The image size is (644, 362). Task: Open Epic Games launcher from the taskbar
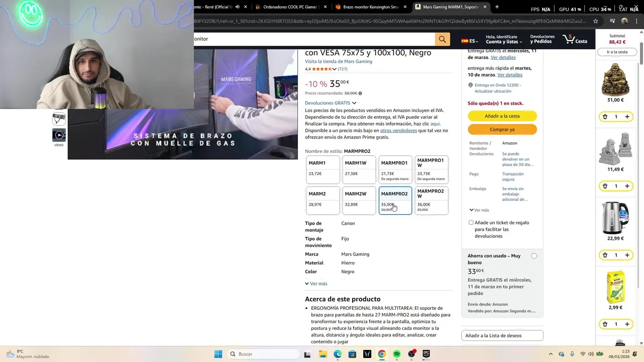[x=426, y=354]
